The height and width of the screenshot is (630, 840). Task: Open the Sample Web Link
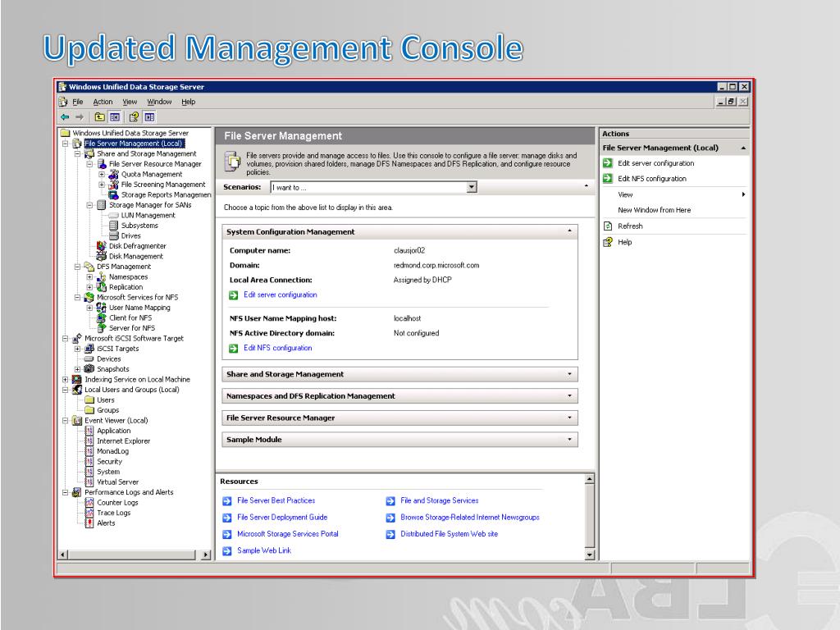(264, 550)
